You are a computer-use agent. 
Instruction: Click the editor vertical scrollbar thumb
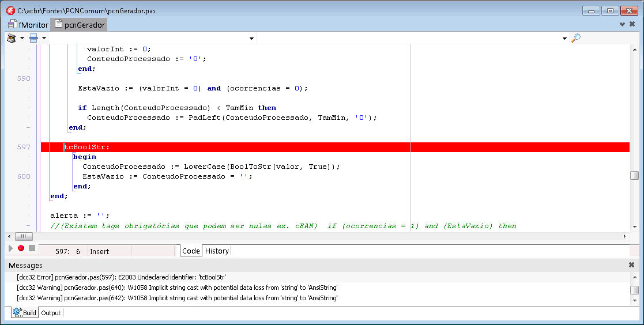point(635,175)
